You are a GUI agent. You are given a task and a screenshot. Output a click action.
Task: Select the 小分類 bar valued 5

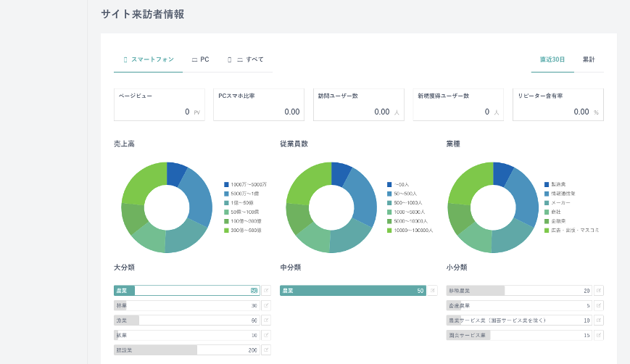(x=520, y=305)
